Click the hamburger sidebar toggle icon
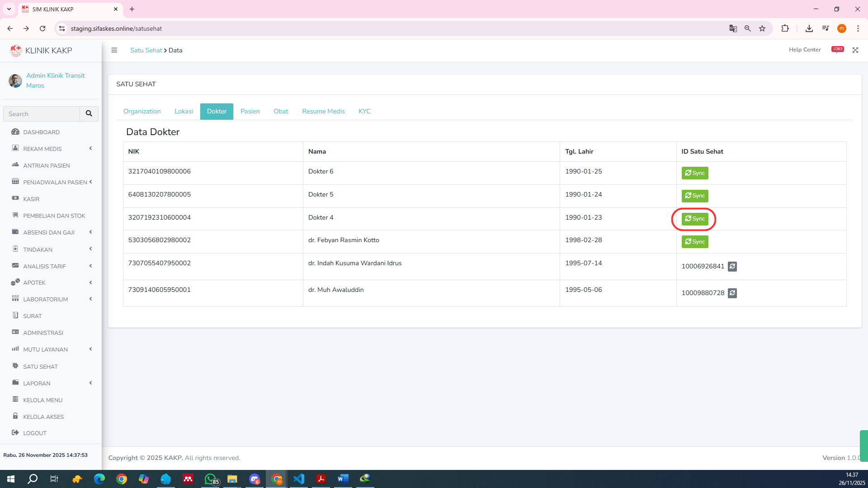868x488 pixels. [114, 50]
